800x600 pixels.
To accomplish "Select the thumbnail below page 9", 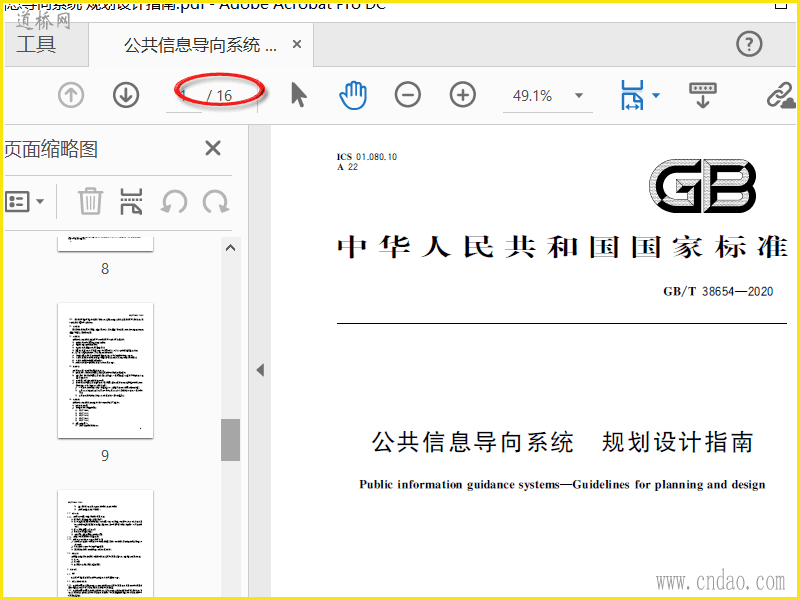I will click(x=106, y=543).
